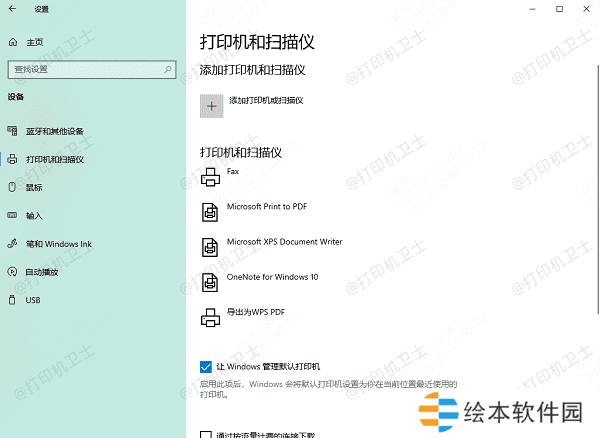Screen dimensions: 600x438
Task: Select the Fax device name
Action: pyautogui.click(x=233, y=171)
